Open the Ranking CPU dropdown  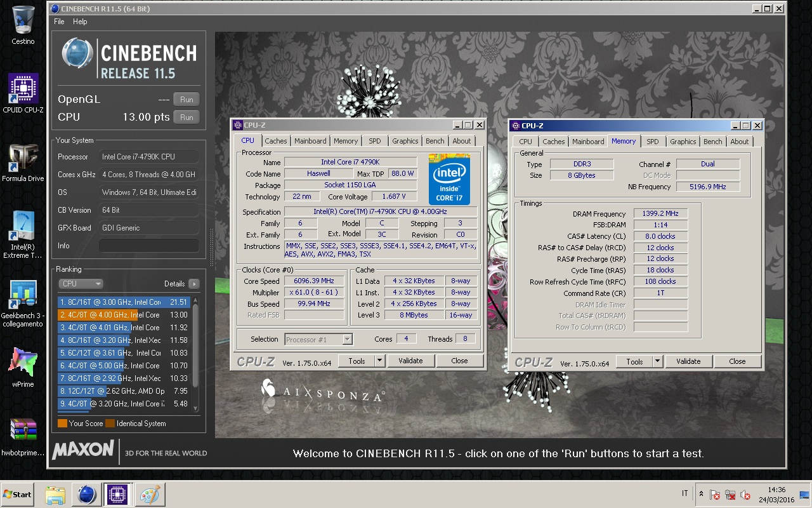pos(81,284)
